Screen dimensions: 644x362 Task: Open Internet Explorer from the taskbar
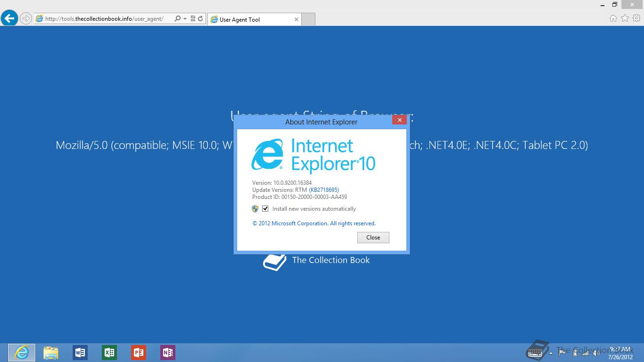22,352
